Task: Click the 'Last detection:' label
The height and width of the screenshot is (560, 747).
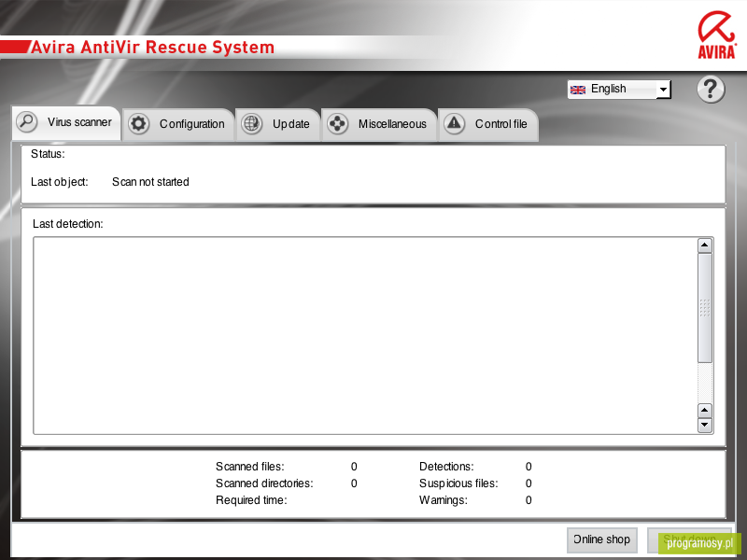Action: coord(67,224)
